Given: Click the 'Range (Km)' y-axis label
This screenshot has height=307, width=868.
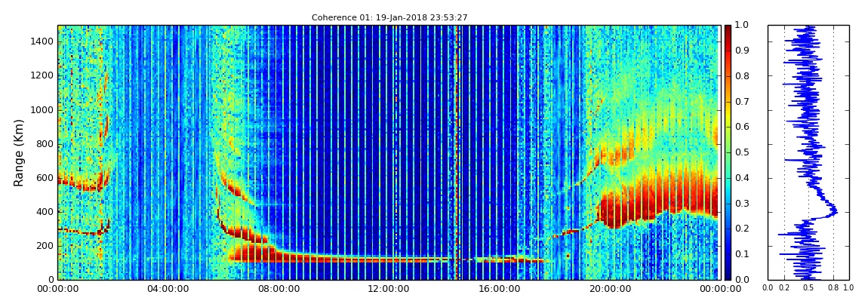Looking at the screenshot, I should [x=19, y=152].
